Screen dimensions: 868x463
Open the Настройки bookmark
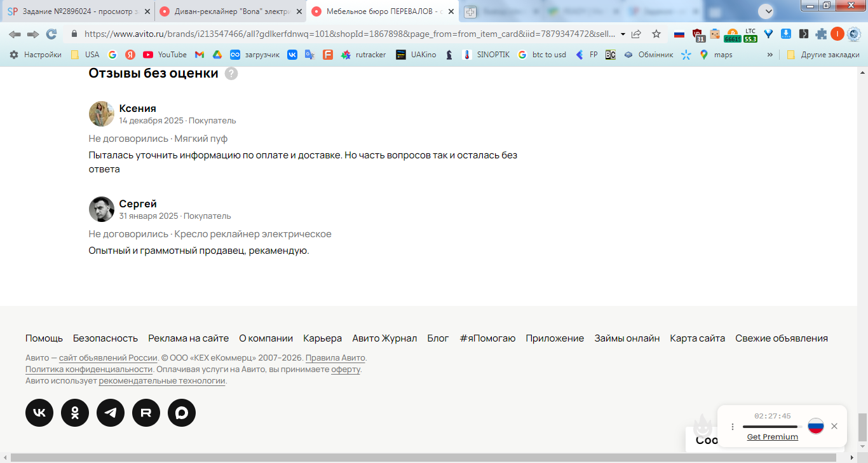click(x=36, y=55)
